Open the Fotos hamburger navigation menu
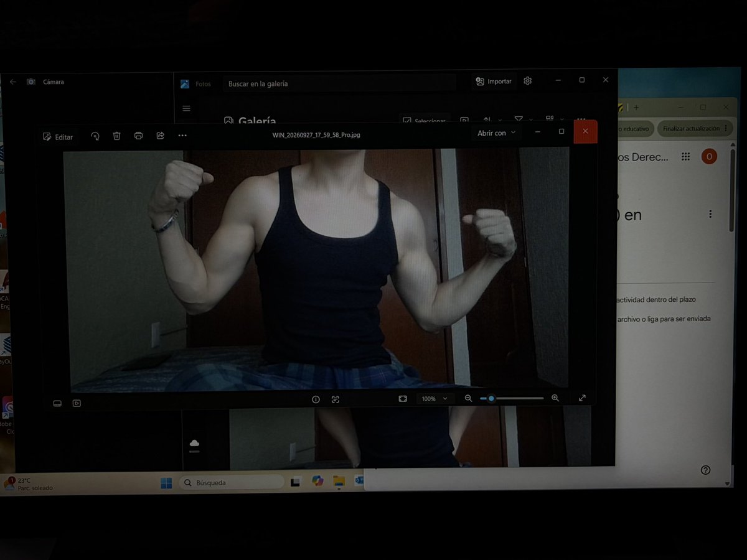This screenshot has height=560, width=747. click(x=186, y=108)
